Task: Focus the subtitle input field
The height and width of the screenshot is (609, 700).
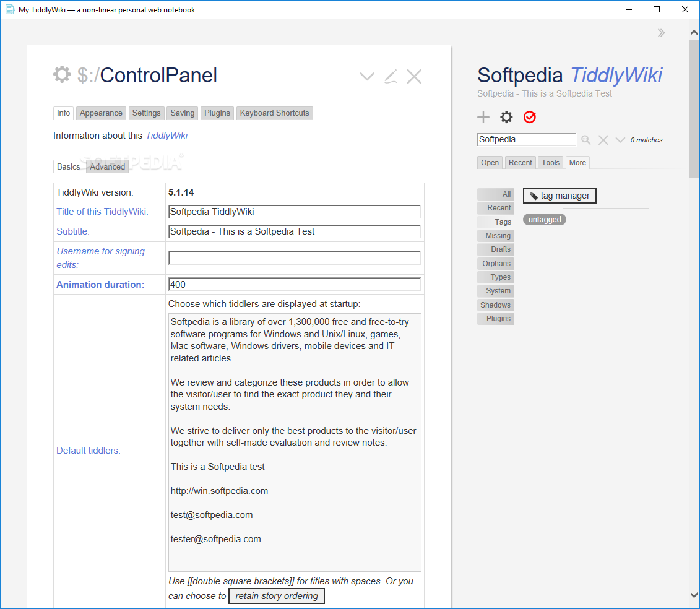Action: coord(295,231)
